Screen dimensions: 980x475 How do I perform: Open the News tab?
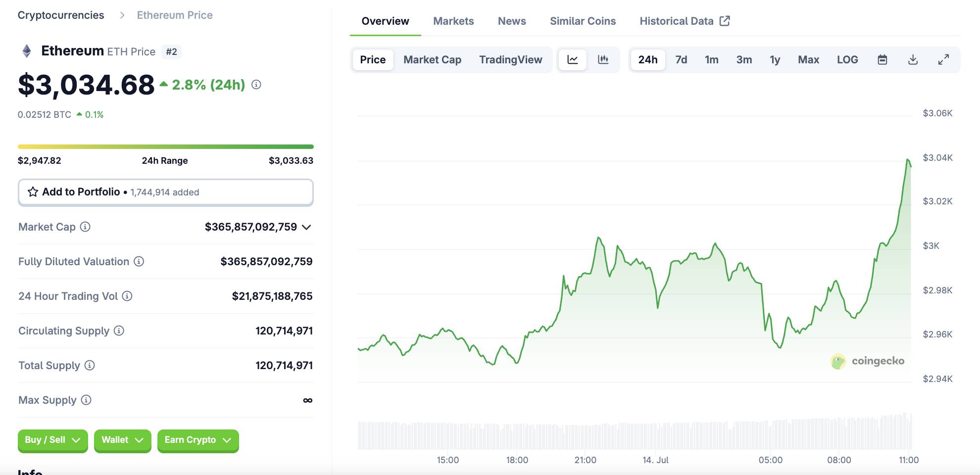(512, 21)
